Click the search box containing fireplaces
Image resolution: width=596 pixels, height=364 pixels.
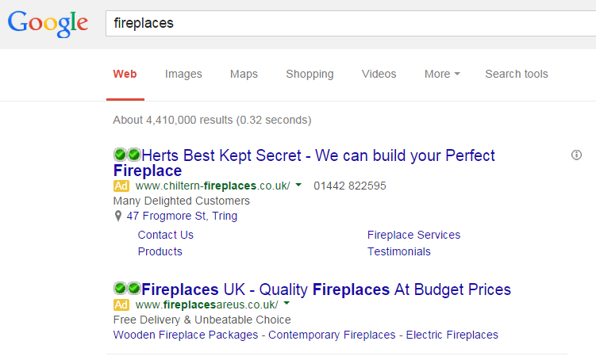click(351, 24)
